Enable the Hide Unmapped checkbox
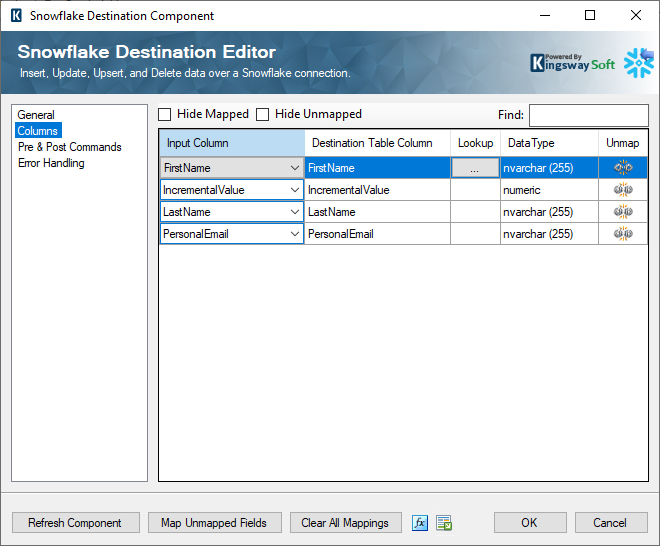 point(263,114)
